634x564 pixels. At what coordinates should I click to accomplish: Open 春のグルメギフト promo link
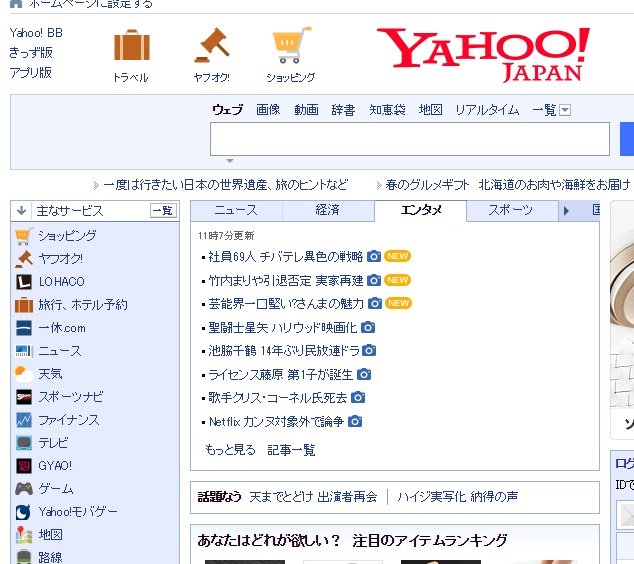pos(508,185)
